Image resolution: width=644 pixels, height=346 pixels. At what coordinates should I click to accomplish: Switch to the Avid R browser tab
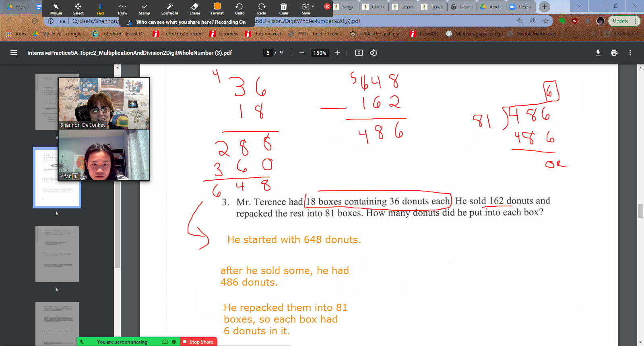tap(491, 7)
